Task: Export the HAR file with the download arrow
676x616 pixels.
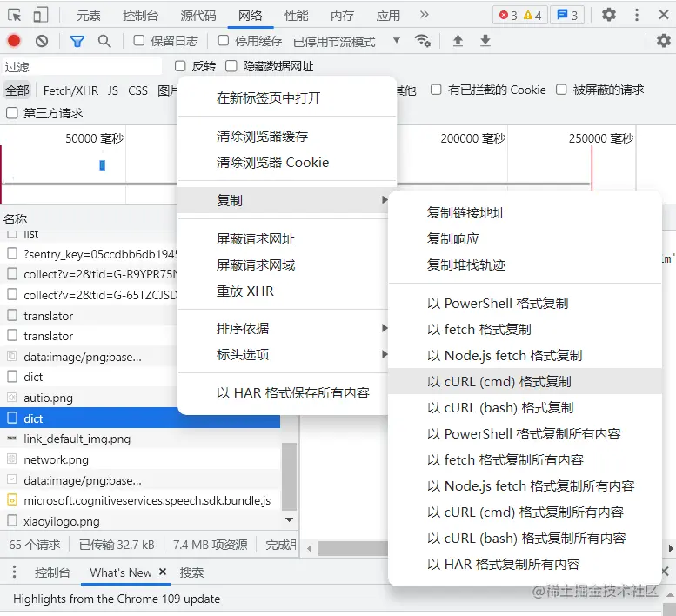Action: tap(485, 41)
